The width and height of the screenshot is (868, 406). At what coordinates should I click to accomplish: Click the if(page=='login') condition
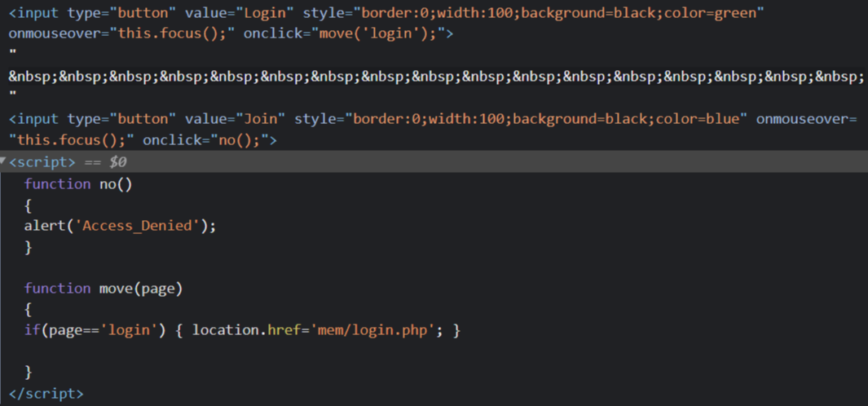tap(95, 331)
